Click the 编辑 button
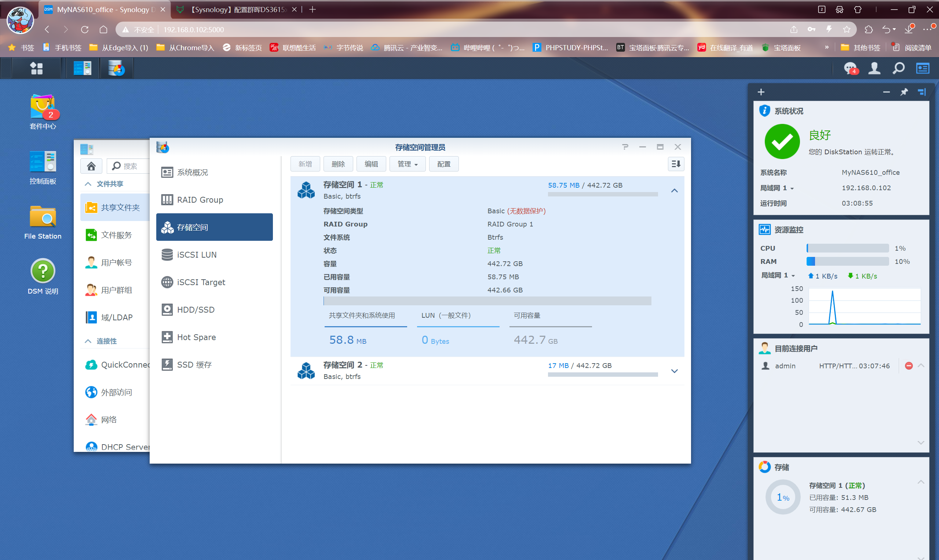 [x=371, y=164]
